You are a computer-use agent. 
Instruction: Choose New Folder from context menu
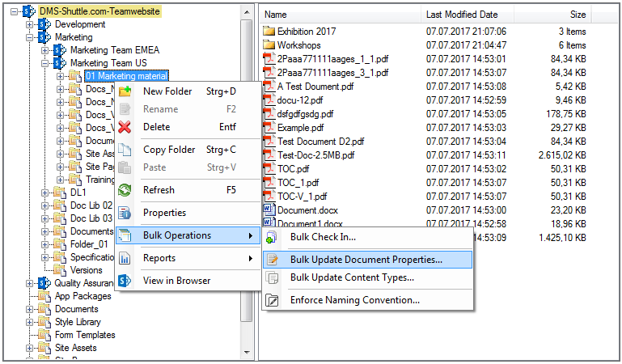coord(188,91)
